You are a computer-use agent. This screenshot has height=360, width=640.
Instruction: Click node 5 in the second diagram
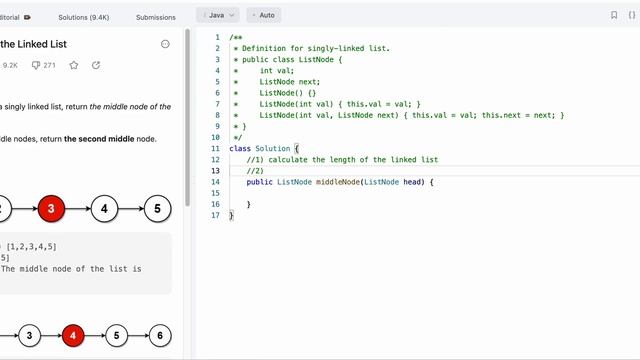116,336
